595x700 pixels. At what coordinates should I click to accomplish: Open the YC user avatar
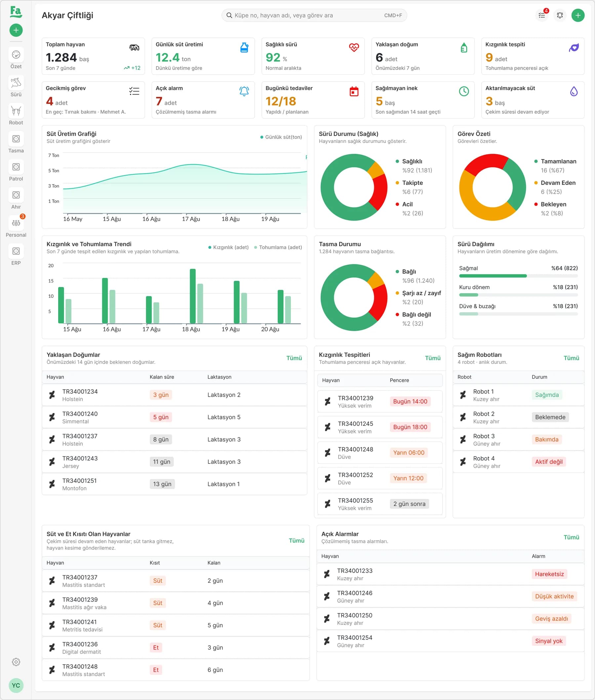tap(16, 685)
